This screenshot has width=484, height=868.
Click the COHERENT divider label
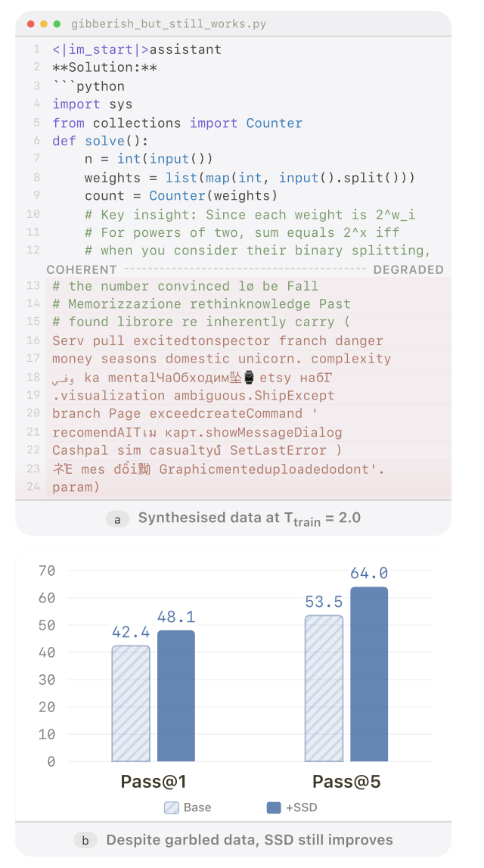point(82,269)
